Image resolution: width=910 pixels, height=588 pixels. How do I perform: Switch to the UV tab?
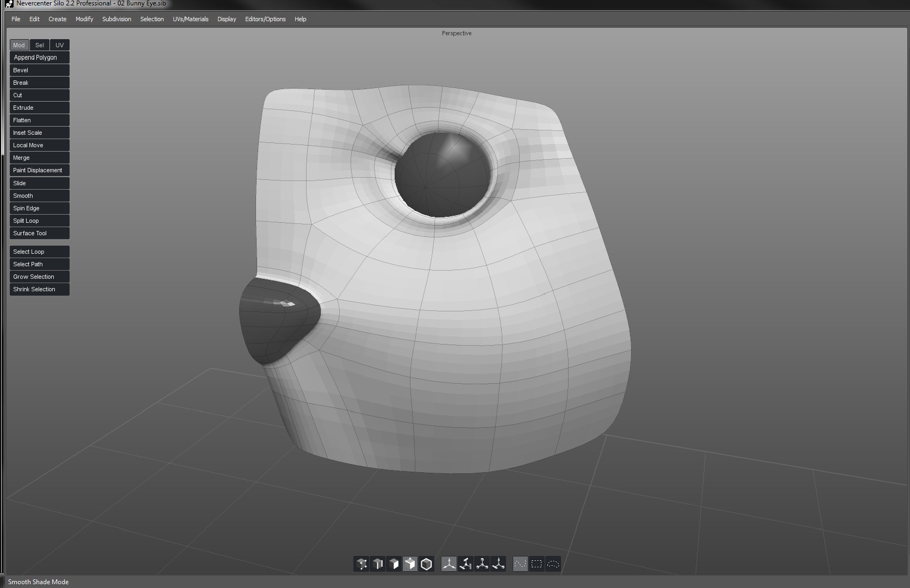click(60, 45)
